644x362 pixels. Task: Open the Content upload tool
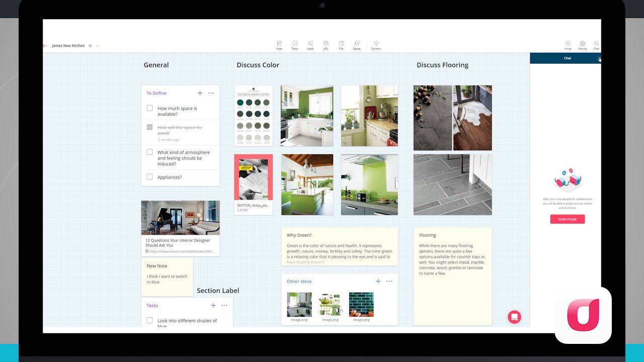coord(376,45)
